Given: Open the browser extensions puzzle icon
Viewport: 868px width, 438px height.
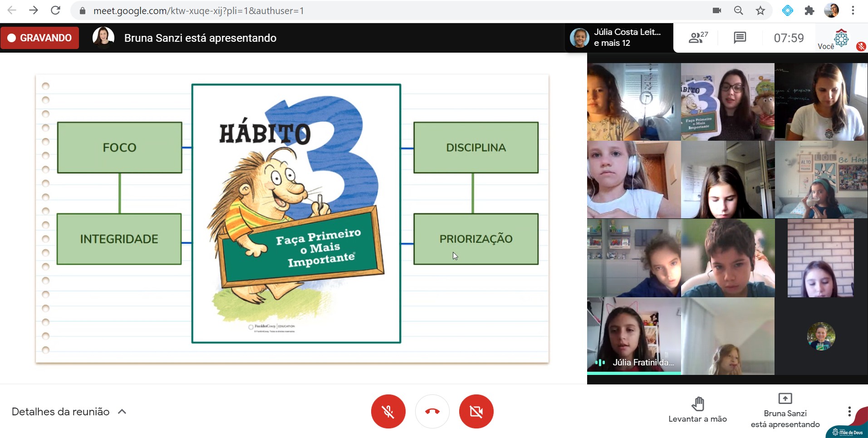Looking at the screenshot, I should tap(809, 10).
